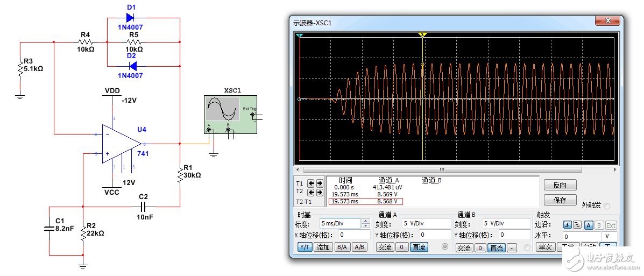Click the timebase 5 ms/Div field
The width and height of the screenshot is (644, 276).
click(341, 223)
